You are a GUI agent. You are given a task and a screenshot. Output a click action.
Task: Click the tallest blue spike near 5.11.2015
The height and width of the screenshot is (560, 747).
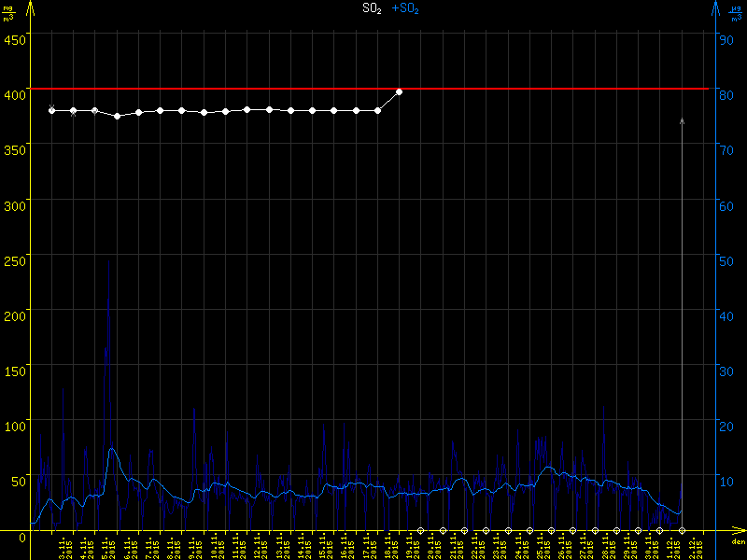pyautogui.click(x=108, y=263)
